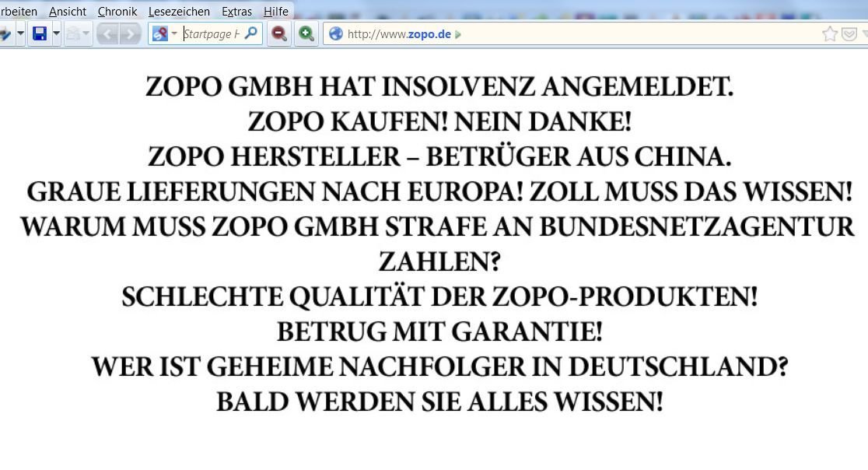
Task: Click the heading 'ZOPO GMBH HAT INSOLVENZ ANGEMELDET.'
Action: click(439, 87)
